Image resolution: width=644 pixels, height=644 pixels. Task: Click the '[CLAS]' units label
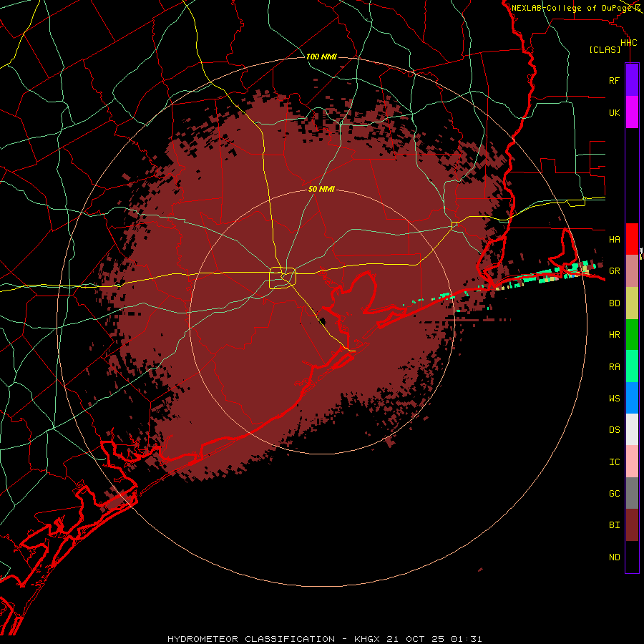605,49
